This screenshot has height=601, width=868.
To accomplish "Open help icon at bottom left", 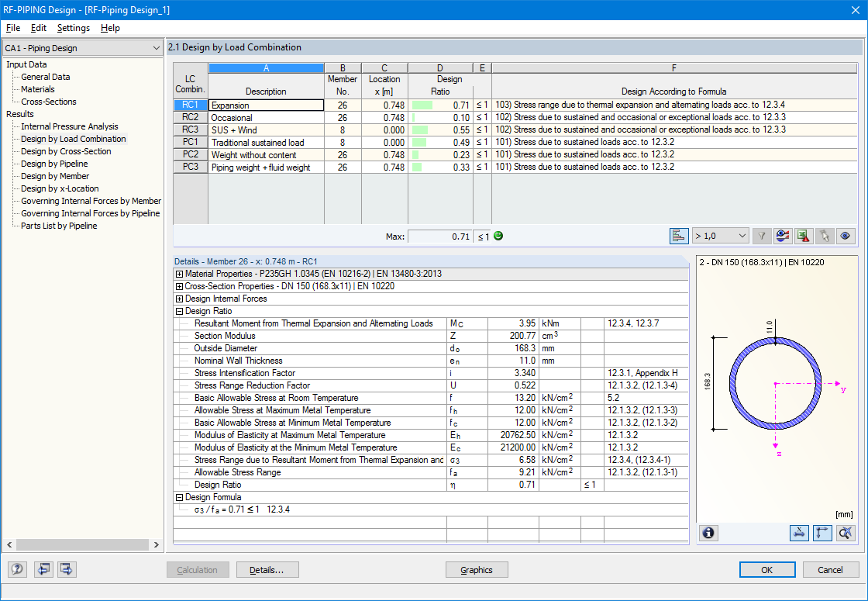I will 17,569.
